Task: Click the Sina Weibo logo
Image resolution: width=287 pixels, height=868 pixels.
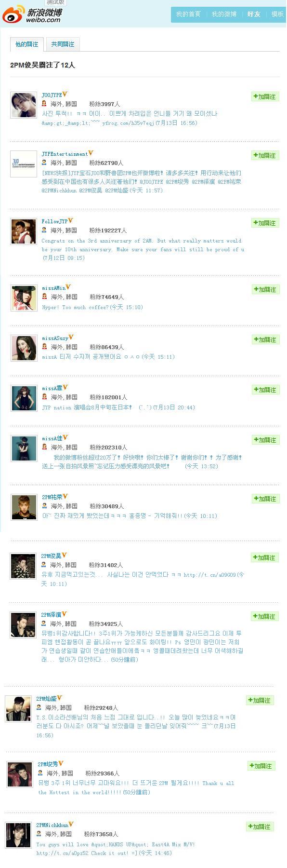Action: (x=32, y=14)
